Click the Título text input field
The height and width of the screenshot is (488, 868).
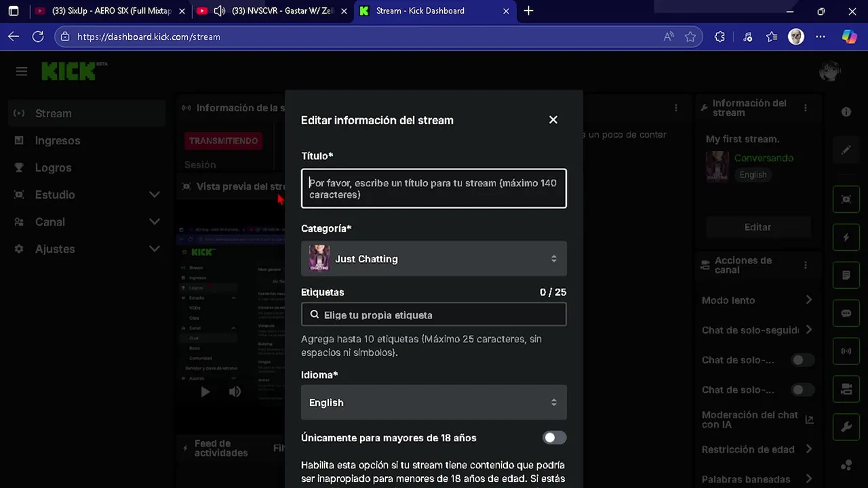coord(434,188)
